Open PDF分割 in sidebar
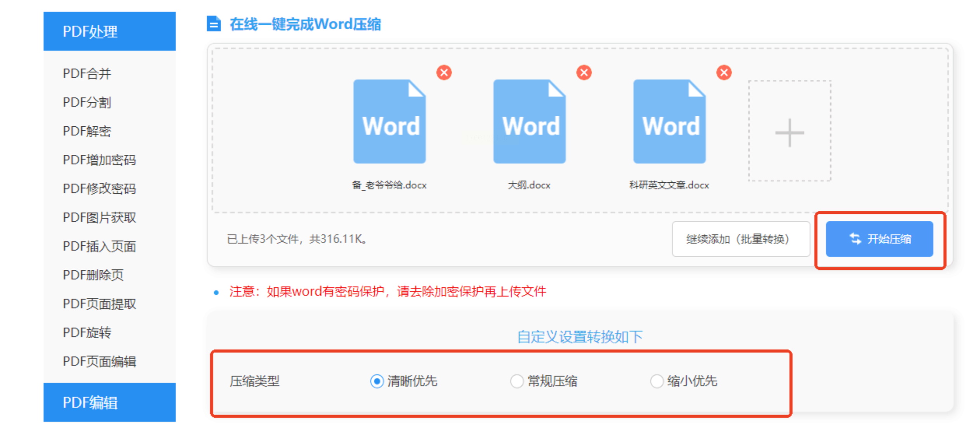Viewport: 980px width, 423px height. (x=87, y=102)
